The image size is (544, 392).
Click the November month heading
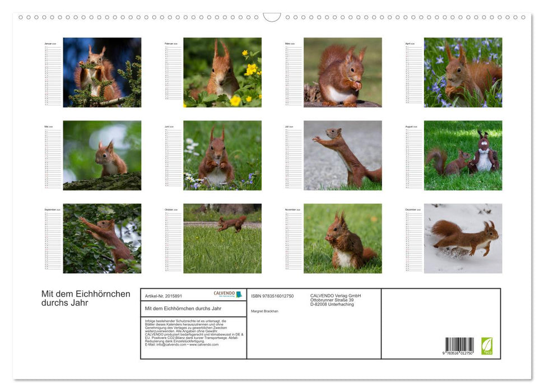click(291, 208)
